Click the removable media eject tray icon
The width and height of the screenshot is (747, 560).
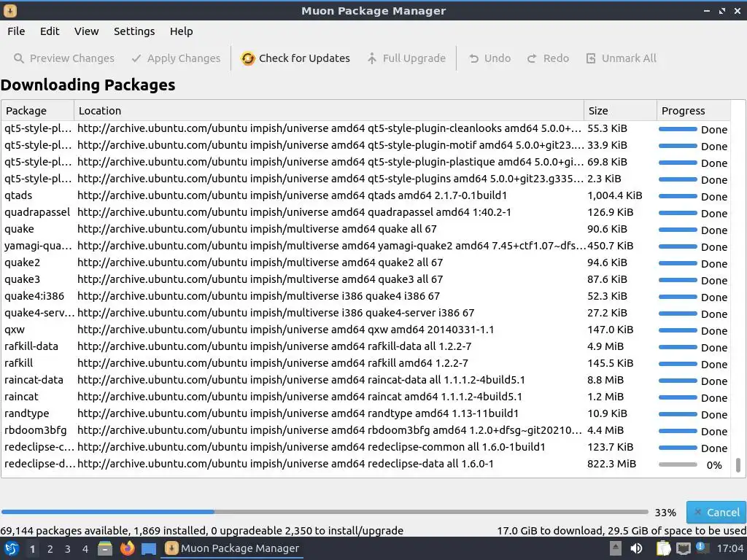pos(616,549)
